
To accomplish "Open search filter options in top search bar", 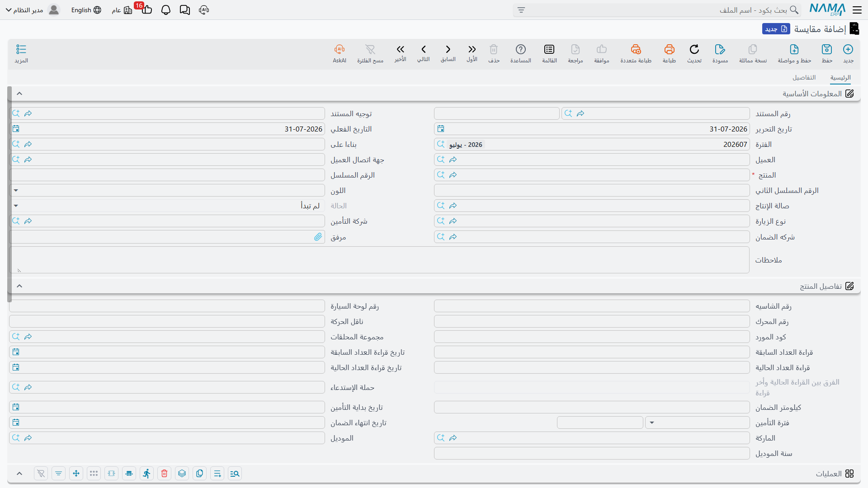I will click(x=521, y=10).
